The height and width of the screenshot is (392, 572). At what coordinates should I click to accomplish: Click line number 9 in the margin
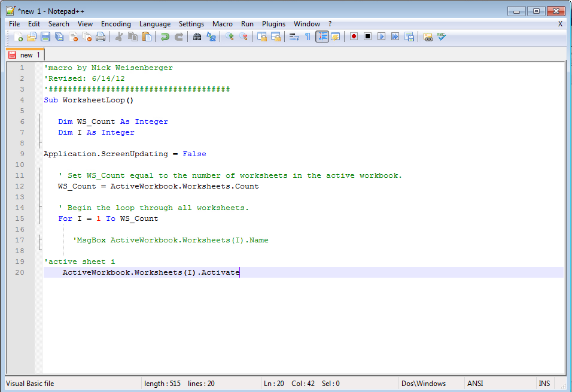22,154
